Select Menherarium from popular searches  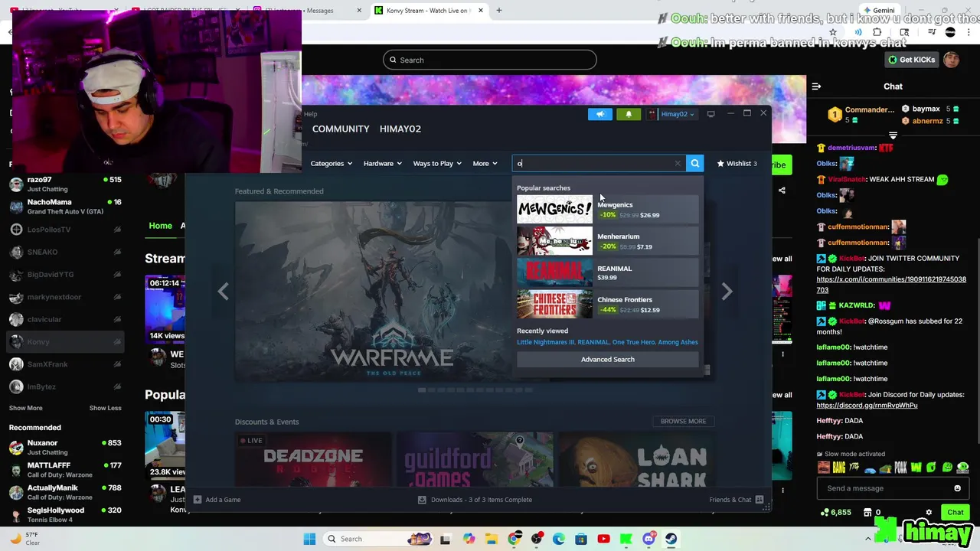point(608,241)
